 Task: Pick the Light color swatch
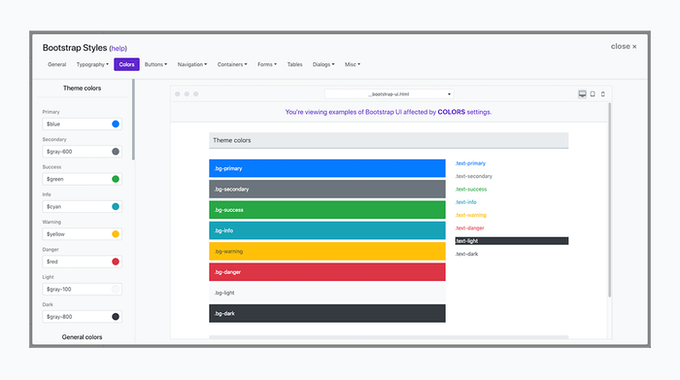(115, 289)
